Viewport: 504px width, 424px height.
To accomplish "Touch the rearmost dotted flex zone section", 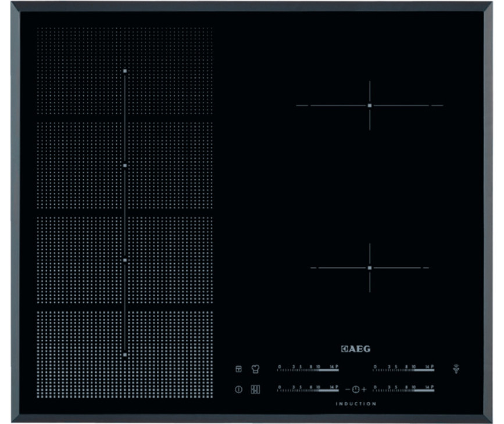I will pyautogui.click(x=125, y=71).
